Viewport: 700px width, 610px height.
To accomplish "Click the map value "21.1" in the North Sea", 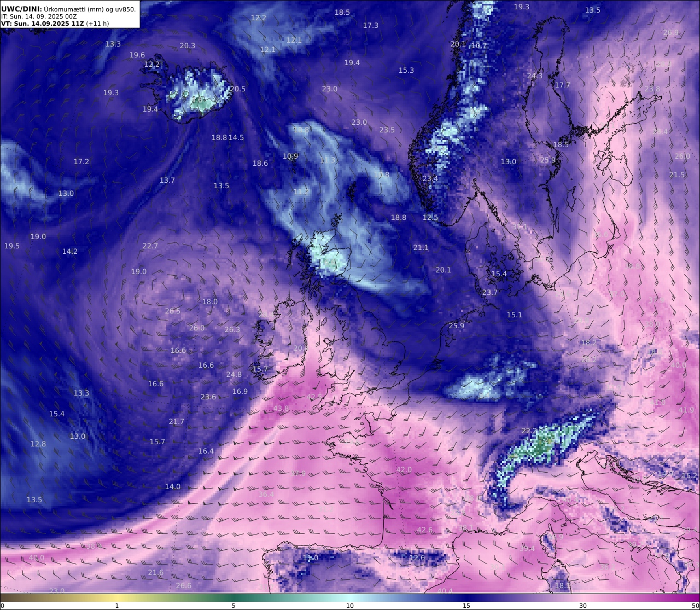I will point(421,248).
